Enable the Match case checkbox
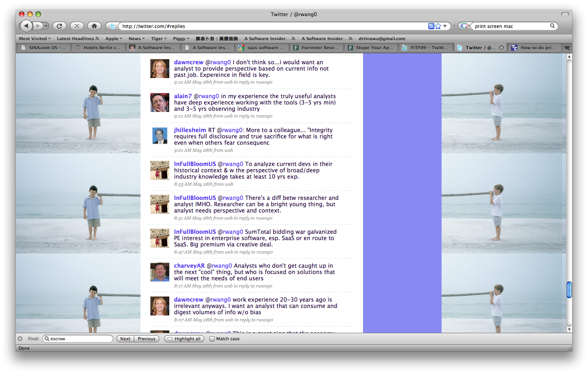This screenshot has height=373, width=588. click(x=212, y=339)
